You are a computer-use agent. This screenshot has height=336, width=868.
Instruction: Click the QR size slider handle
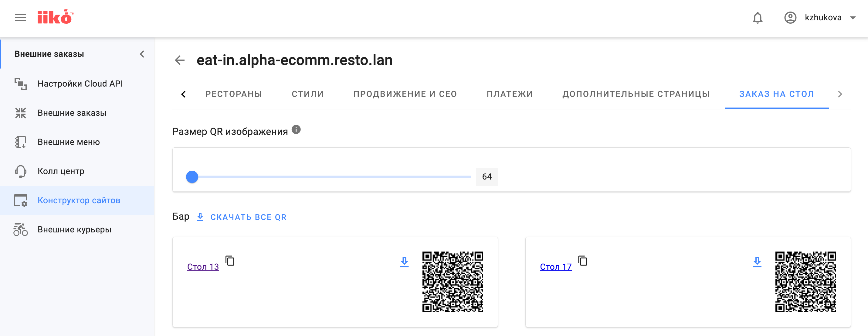(192, 177)
